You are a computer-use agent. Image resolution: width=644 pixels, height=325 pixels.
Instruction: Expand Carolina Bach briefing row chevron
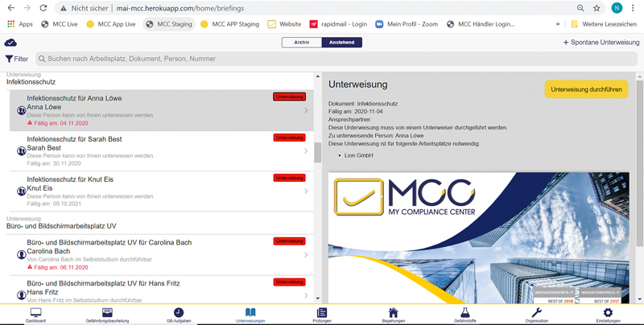point(306,255)
